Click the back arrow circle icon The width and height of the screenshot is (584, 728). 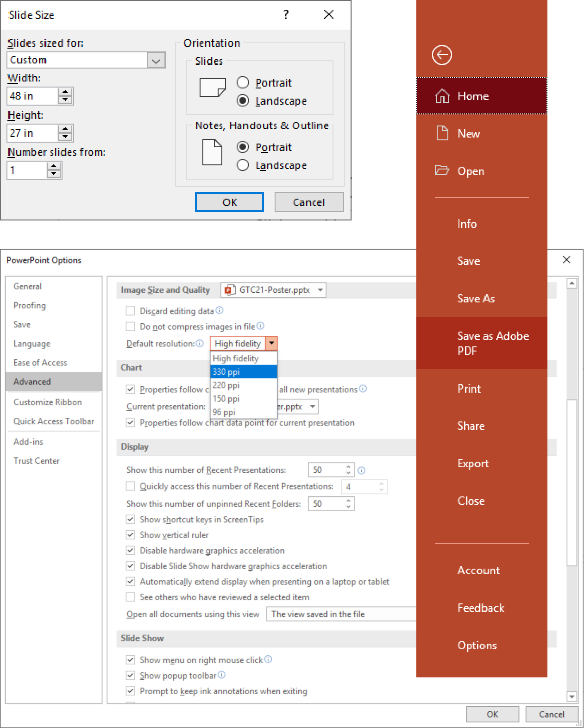442,55
